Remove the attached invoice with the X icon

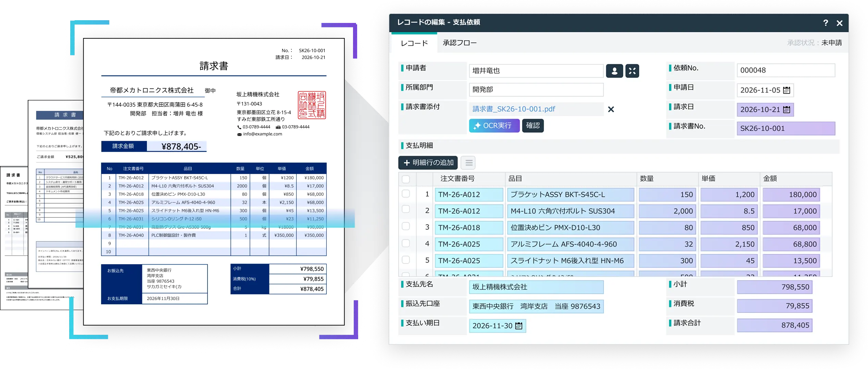tap(612, 109)
